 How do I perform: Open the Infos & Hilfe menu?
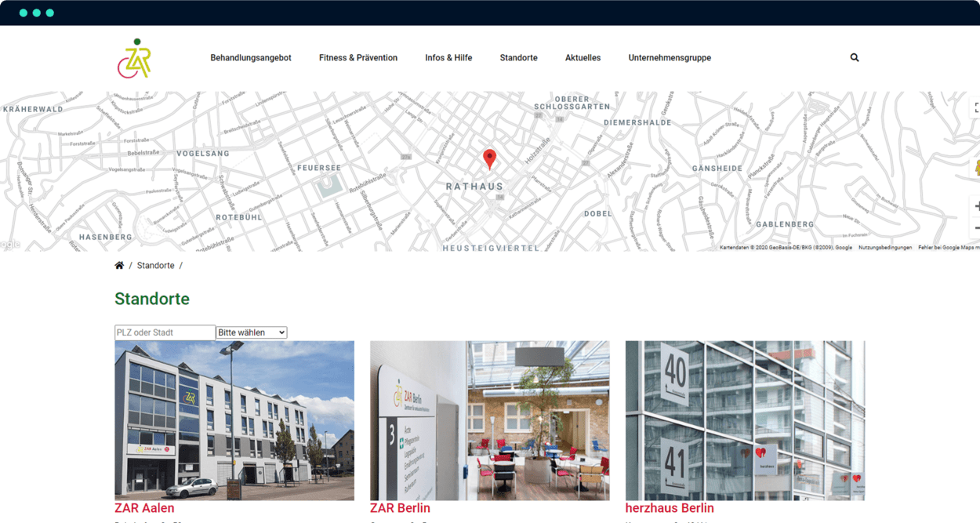click(448, 58)
